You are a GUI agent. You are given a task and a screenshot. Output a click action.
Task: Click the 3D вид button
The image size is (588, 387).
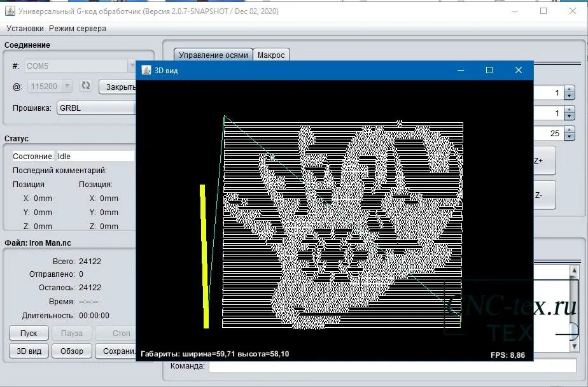pos(29,351)
